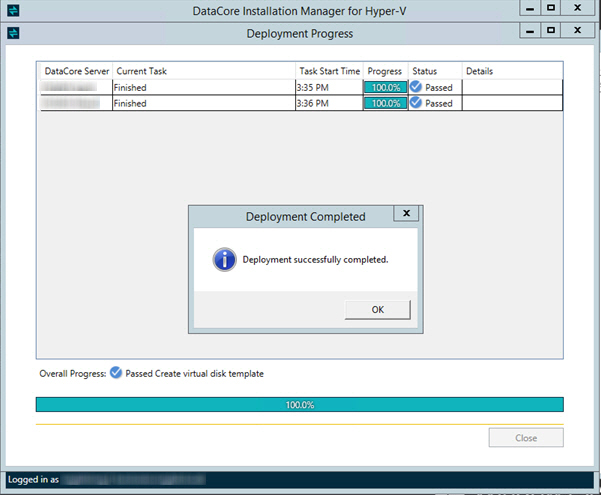Maximize the Deployment Progress window
Image resolution: width=601 pixels, height=495 pixels.
pos(551,32)
